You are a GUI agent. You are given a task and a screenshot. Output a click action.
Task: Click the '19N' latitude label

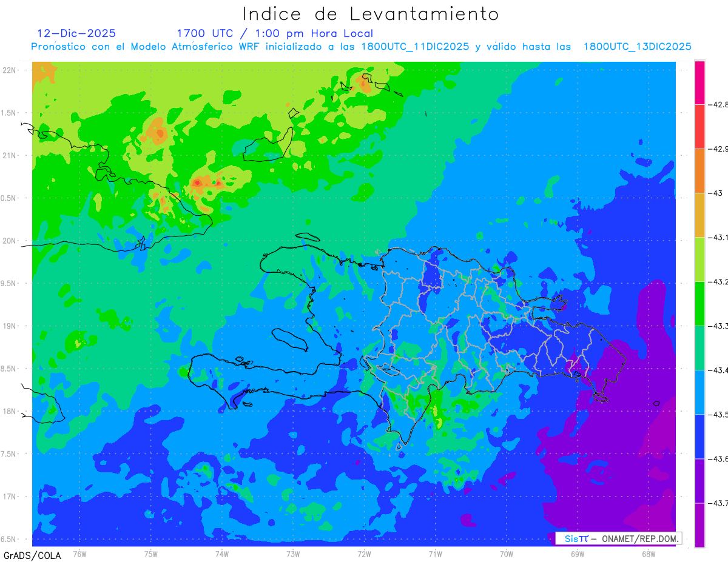pyautogui.click(x=10, y=326)
